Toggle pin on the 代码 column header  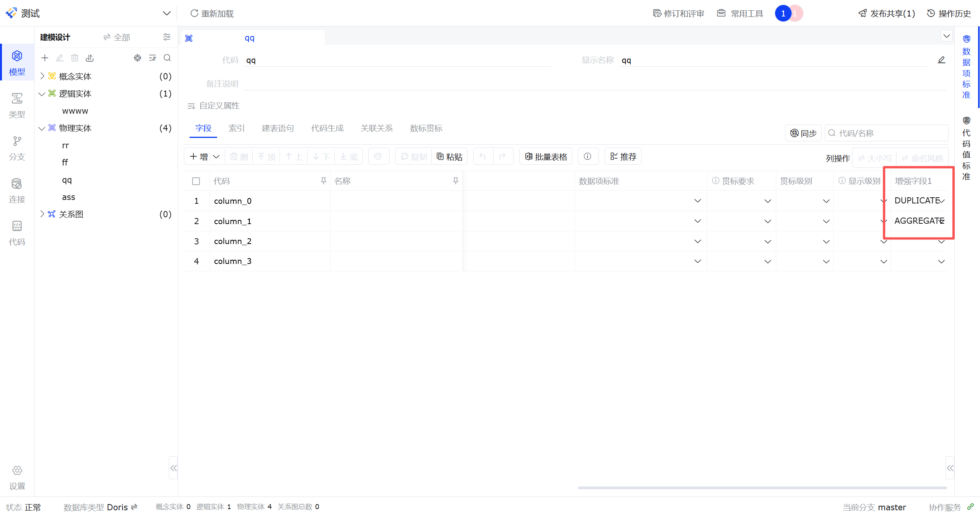point(323,181)
